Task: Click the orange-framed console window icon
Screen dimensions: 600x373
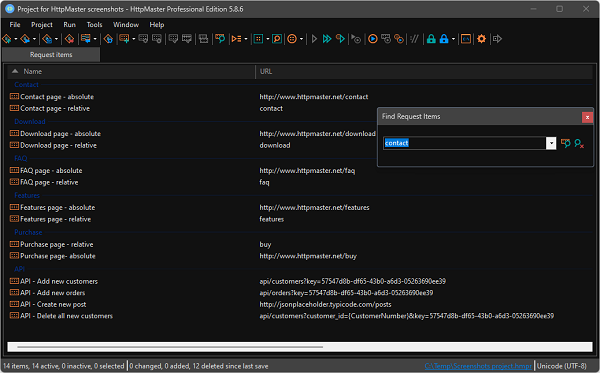Action: pos(466,39)
